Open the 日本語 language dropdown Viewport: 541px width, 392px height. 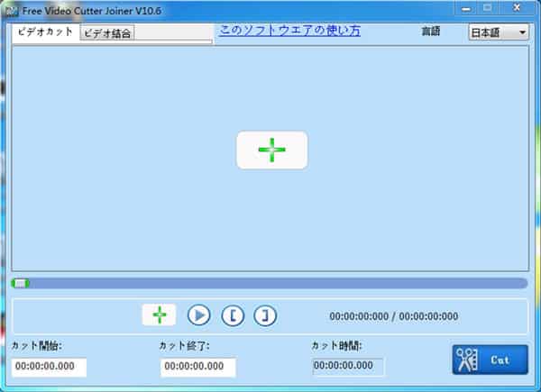coord(499,32)
